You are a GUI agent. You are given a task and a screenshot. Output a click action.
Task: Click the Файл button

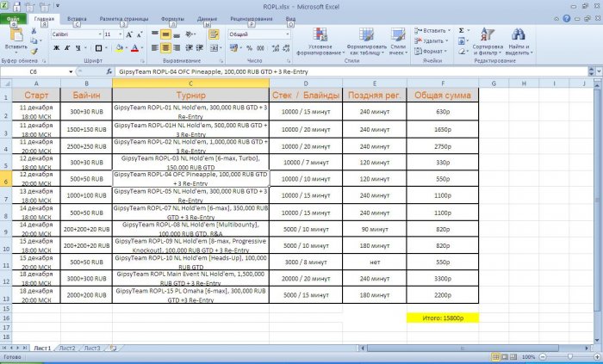[14, 18]
